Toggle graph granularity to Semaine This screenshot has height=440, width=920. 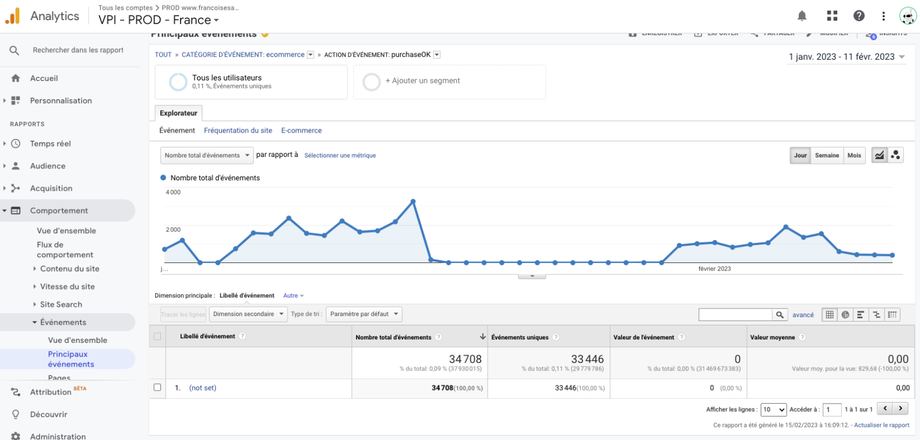point(827,155)
